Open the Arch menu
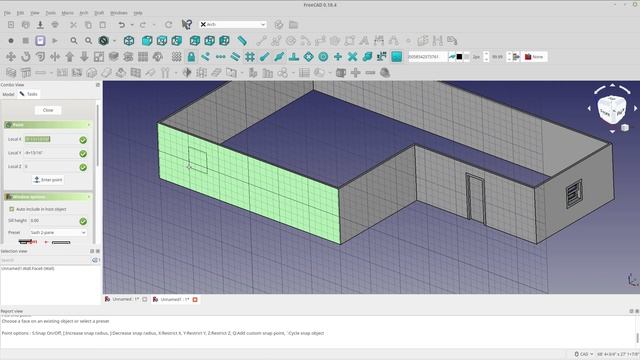This screenshot has width=640, height=360. (x=84, y=13)
